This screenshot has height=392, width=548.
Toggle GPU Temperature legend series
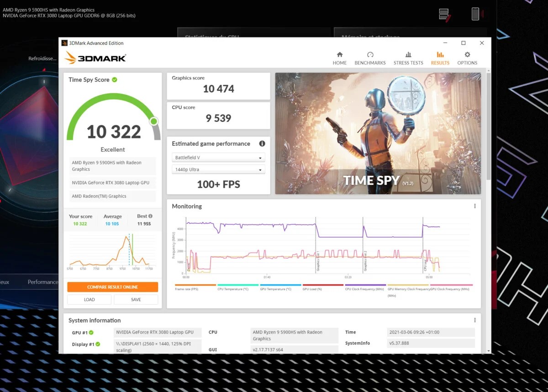pyautogui.click(x=280, y=287)
